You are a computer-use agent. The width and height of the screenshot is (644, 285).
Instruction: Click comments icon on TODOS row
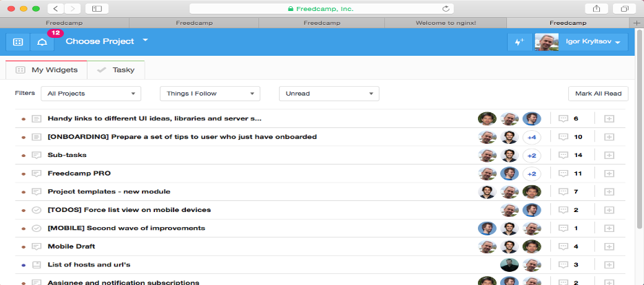point(563,210)
